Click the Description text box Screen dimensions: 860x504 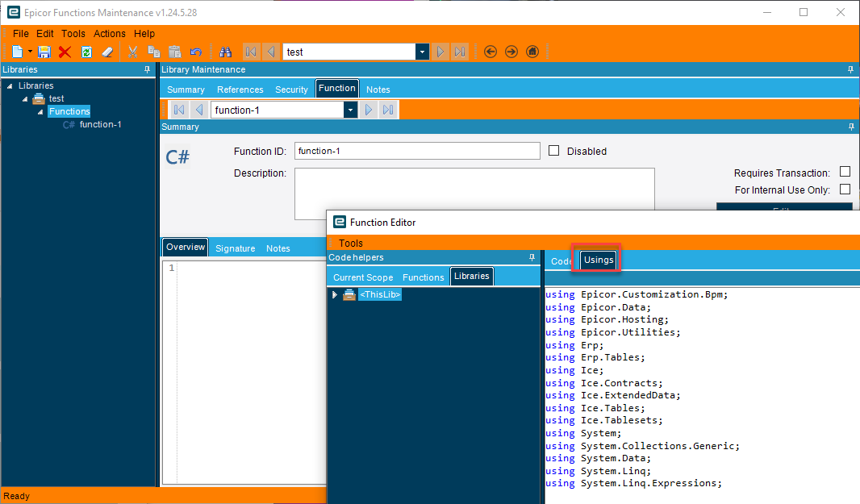coord(474,189)
